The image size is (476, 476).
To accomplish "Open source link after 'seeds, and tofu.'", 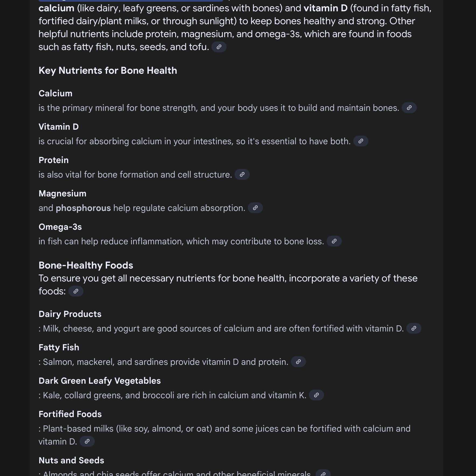I will (x=219, y=47).
